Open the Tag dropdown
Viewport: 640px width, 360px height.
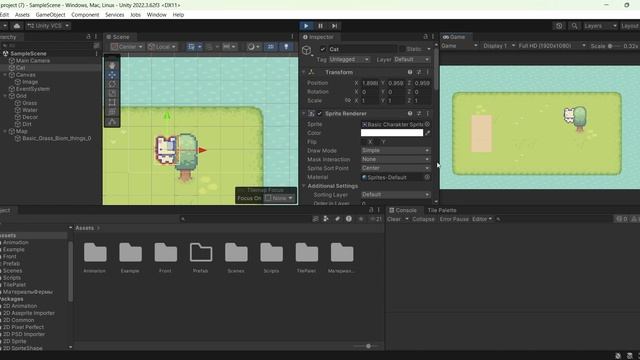point(349,60)
